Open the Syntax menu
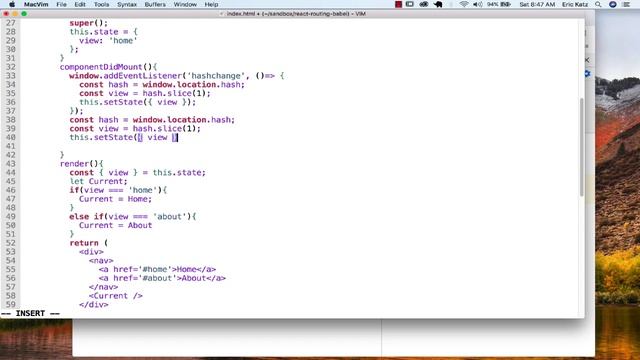640x360 pixels. [x=127, y=4]
